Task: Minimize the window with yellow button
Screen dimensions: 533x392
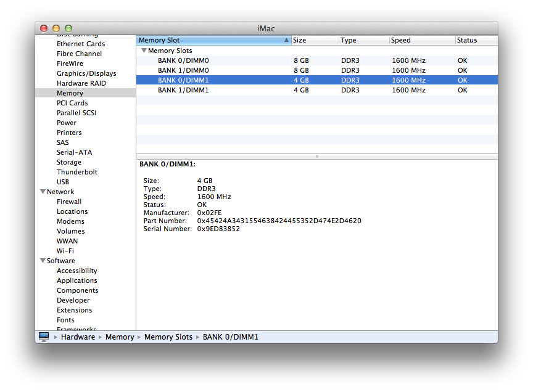Action: pyautogui.click(x=56, y=28)
